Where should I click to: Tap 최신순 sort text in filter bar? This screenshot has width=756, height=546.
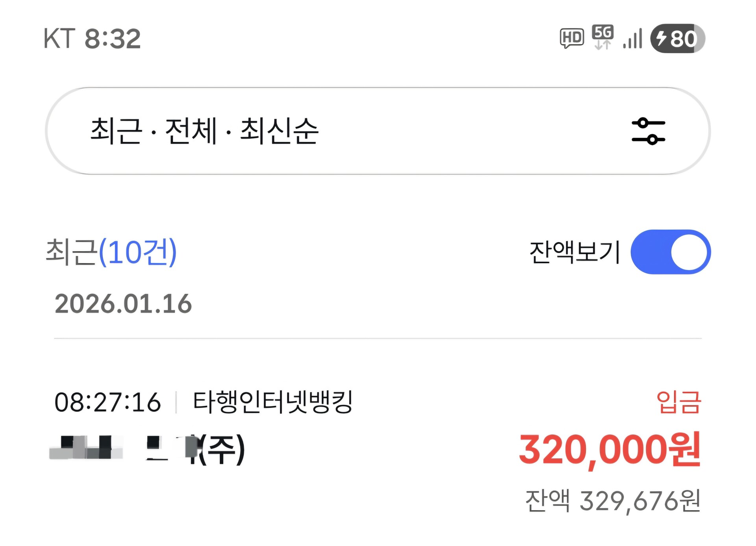click(x=279, y=131)
